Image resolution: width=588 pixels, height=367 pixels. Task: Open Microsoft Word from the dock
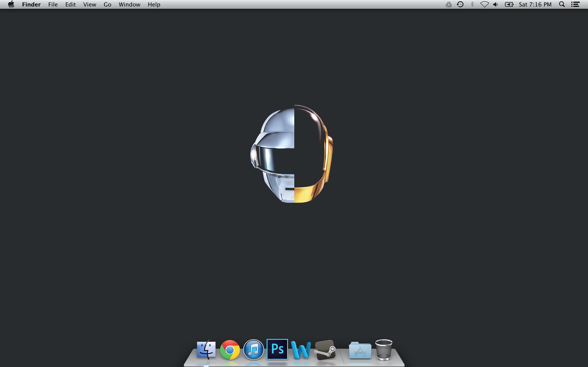click(301, 350)
